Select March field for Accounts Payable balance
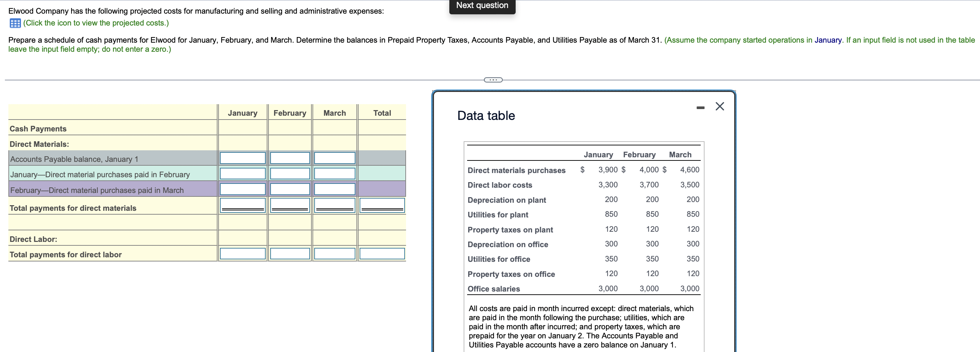The height and width of the screenshot is (352, 980). [335, 158]
